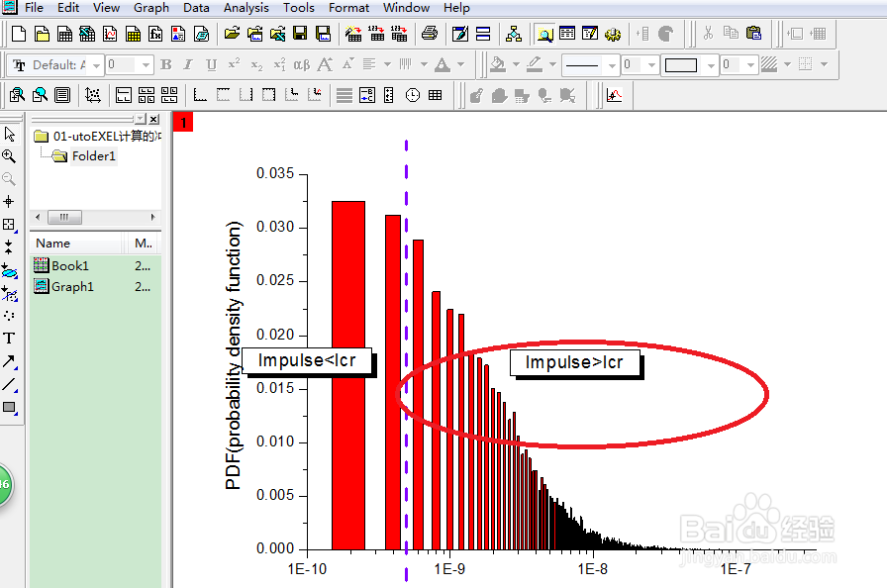Click the Open Excel file icon
This screenshot has height=588, width=887.
(x=277, y=34)
